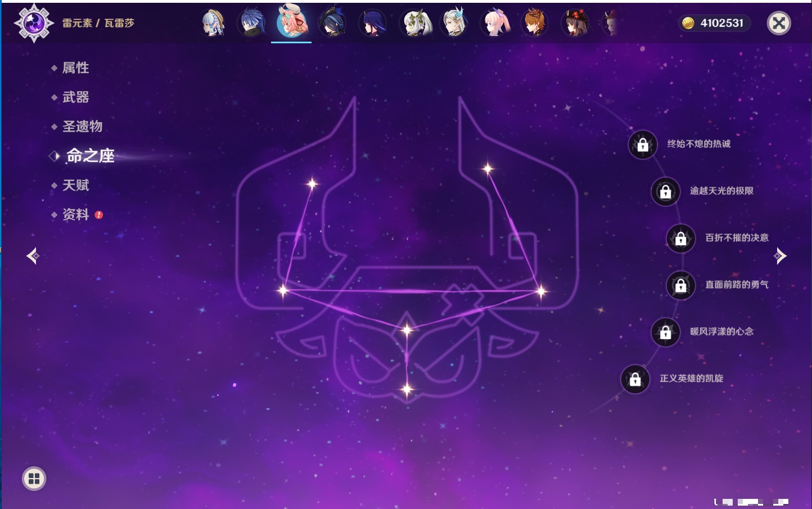Click the lock icon beside 终始不熄的热诚
This screenshot has width=812, height=509.
(643, 145)
